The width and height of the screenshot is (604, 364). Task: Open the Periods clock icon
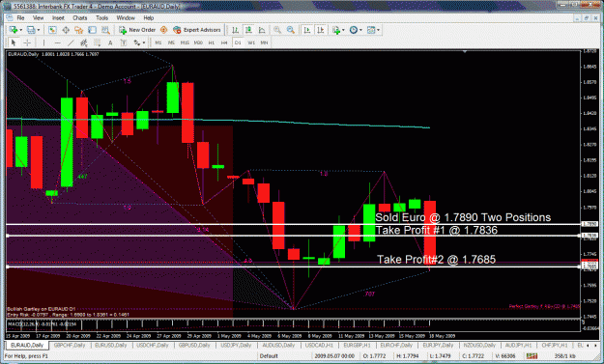pos(354,30)
